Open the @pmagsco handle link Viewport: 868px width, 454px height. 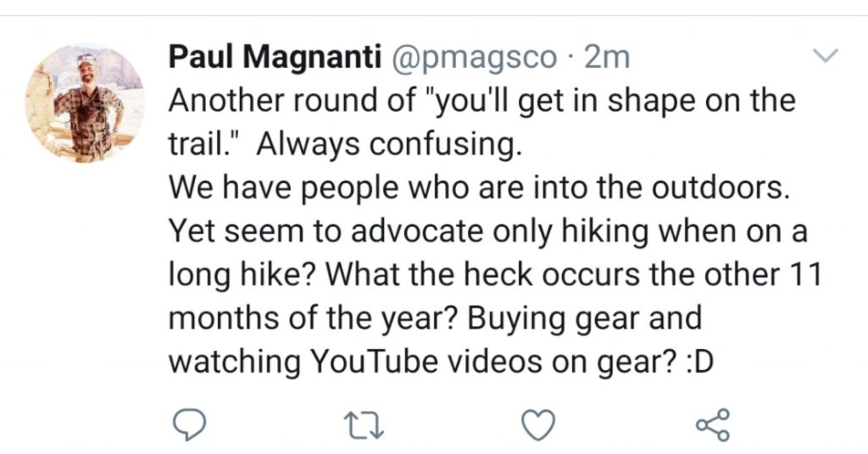[x=473, y=57]
